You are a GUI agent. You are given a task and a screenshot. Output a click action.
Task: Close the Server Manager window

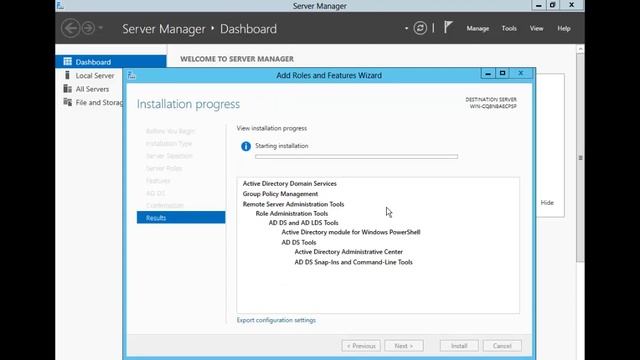(571, 5)
